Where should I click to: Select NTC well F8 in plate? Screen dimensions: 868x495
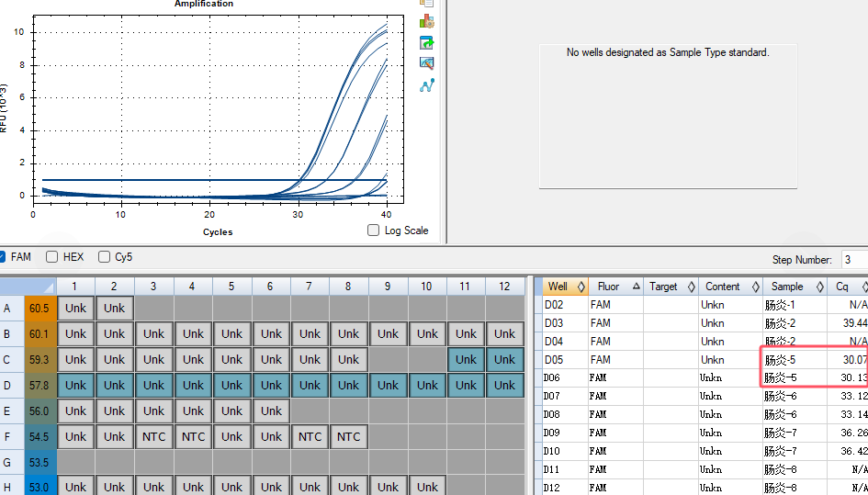pos(349,437)
